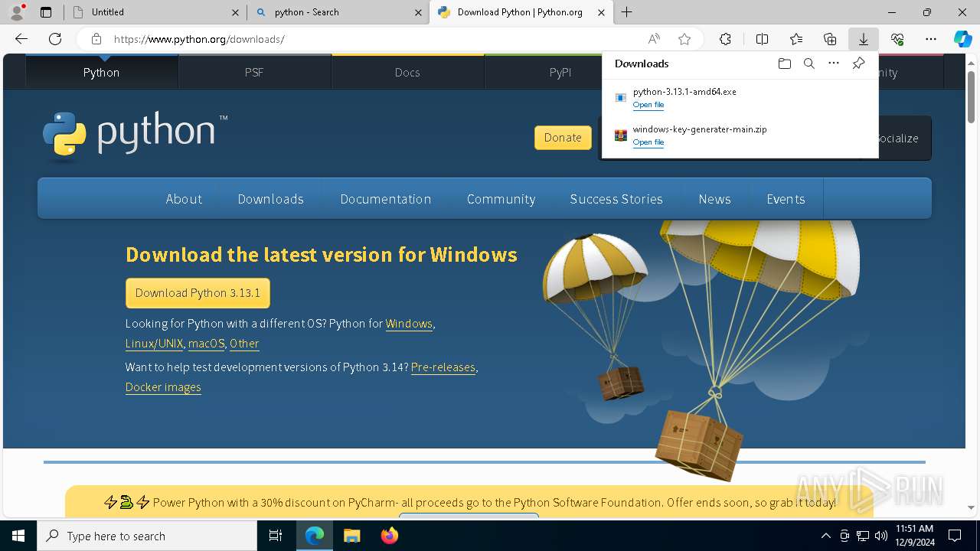Viewport: 980px width, 551px height.
Task: Close the python - Search tab
Action: pyautogui.click(x=418, y=12)
